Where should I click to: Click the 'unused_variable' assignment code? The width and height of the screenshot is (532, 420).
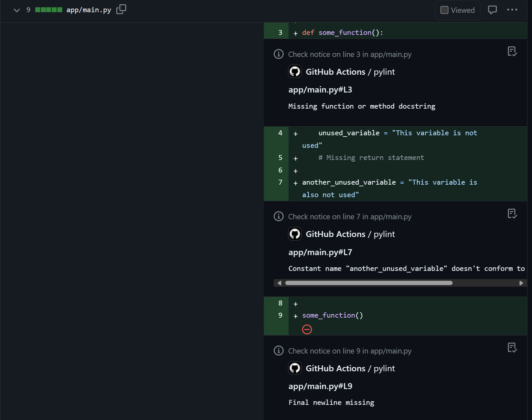pyautogui.click(x=390, y=139)
